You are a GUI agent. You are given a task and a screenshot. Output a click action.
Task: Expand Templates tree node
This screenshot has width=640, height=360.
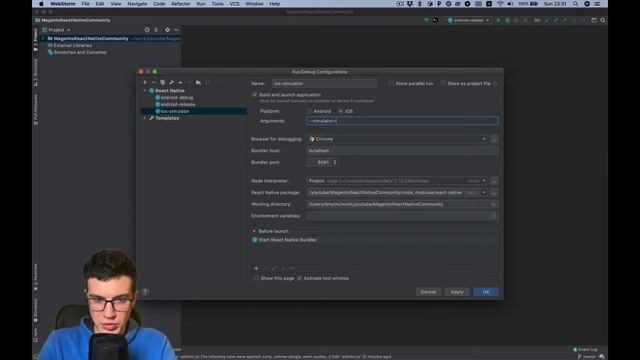pos(144,118)
